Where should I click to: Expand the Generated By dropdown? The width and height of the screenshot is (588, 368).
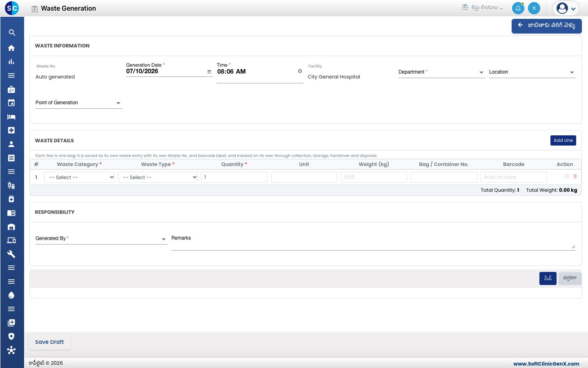click(x=101, y=238)
